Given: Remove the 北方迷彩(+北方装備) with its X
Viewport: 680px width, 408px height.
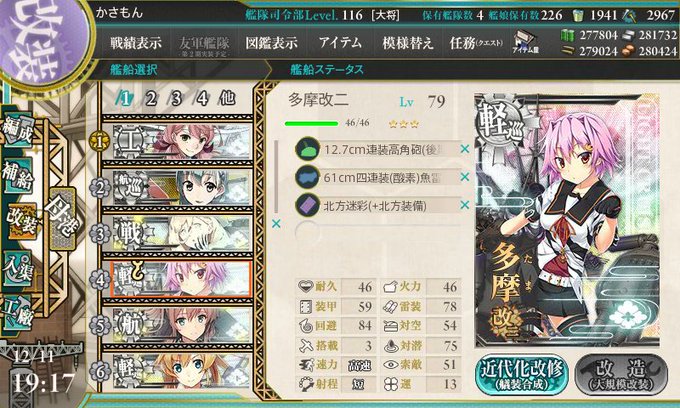Looking at the screenshot, I should (x=464, y=205).
